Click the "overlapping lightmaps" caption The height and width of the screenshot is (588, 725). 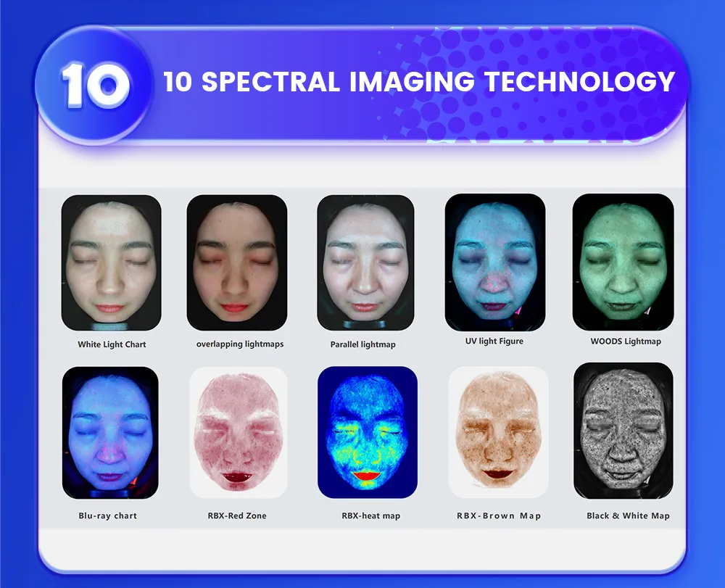point(240,344)
